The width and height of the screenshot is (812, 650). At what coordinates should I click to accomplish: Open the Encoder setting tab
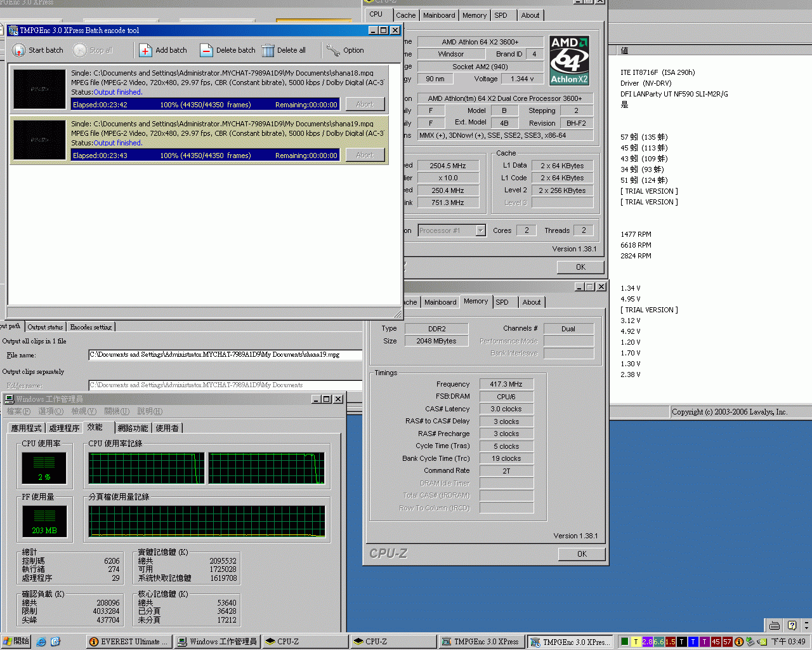pos(91,327)
